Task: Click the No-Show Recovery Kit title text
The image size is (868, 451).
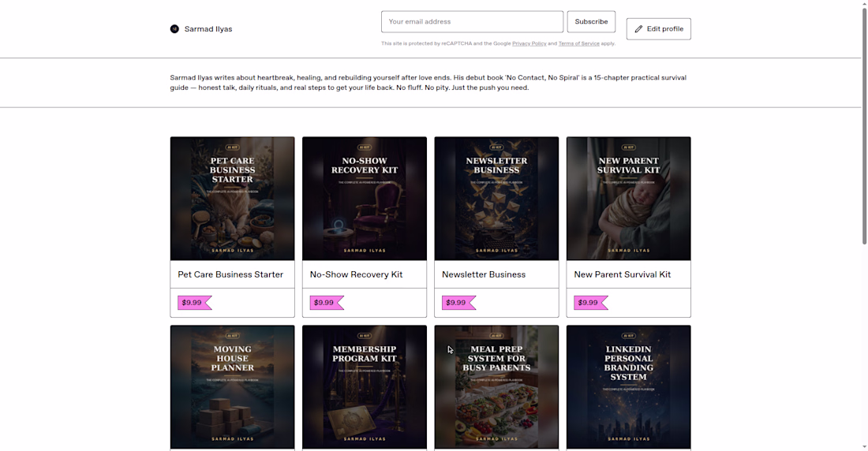Action: pyautogui.click(x=356, y=274)
